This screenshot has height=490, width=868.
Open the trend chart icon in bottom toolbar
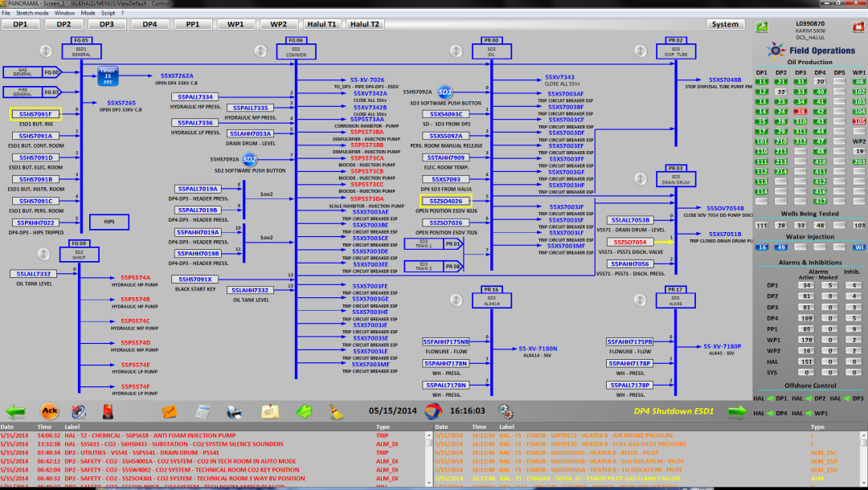coord(169,411)
